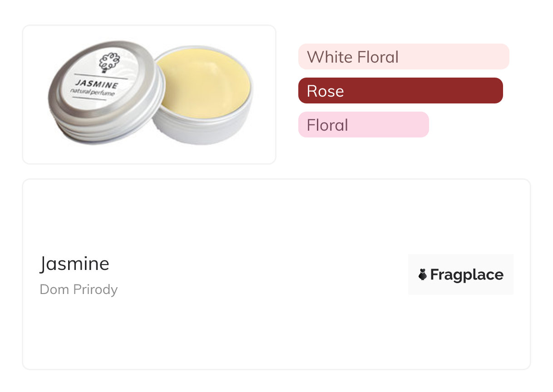Click the Fragplace wordmark text
553x392 pixels.
tap(467, 274)
